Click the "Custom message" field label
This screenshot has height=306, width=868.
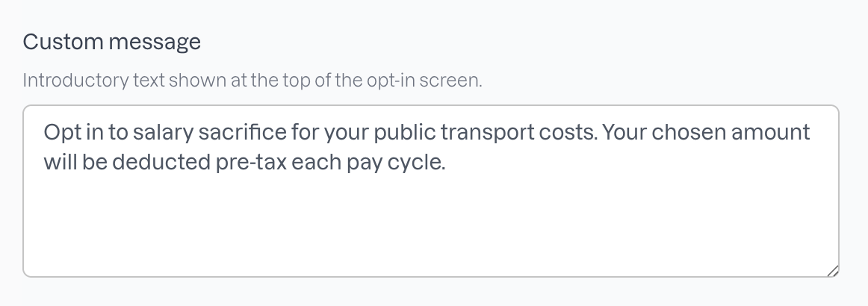tap(112, 42)
